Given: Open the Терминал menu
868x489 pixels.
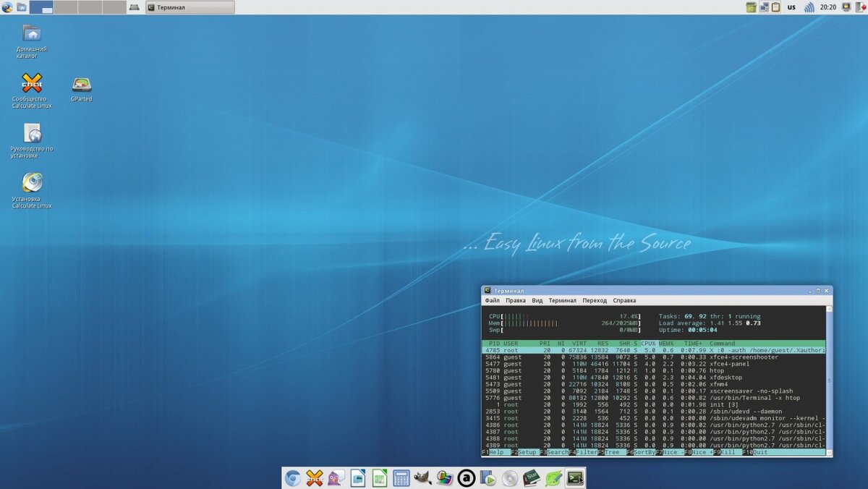Looking at the screenshot, I should [x=563, y=299].
